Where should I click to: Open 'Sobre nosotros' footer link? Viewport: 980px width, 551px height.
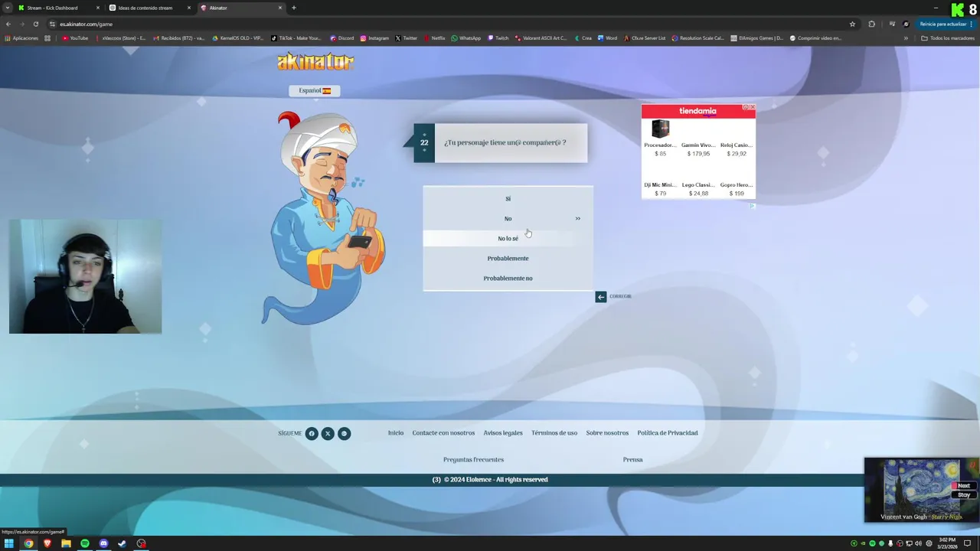pos(607,433)
